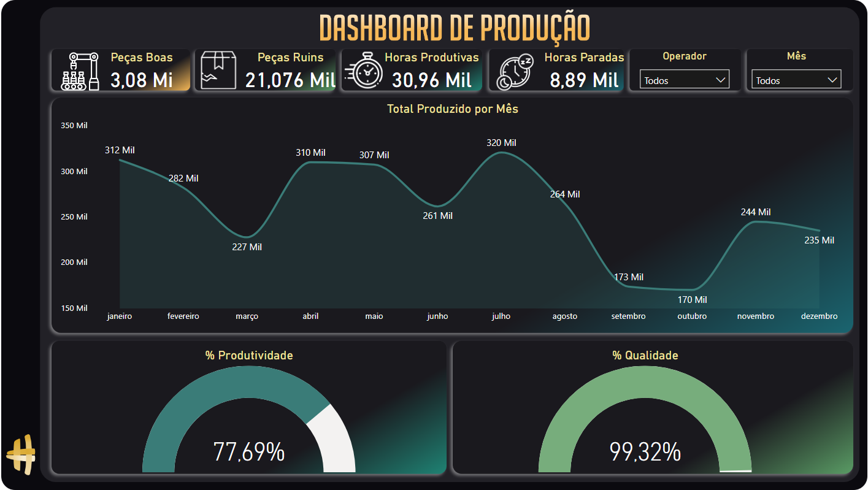Image resolution: width=868 pixels, height=490 pixels.
Task: Click the Horas Paradas label
Action: [x=585, y=58]
